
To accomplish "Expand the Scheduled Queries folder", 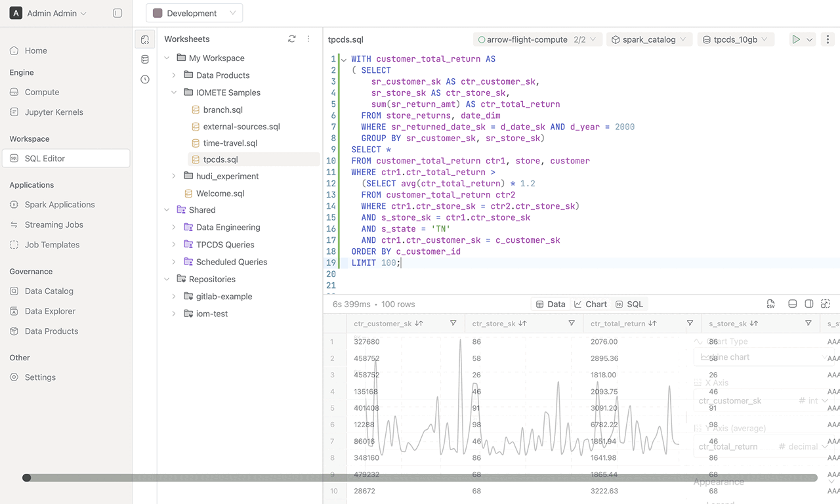I will [x=174, y=262].
